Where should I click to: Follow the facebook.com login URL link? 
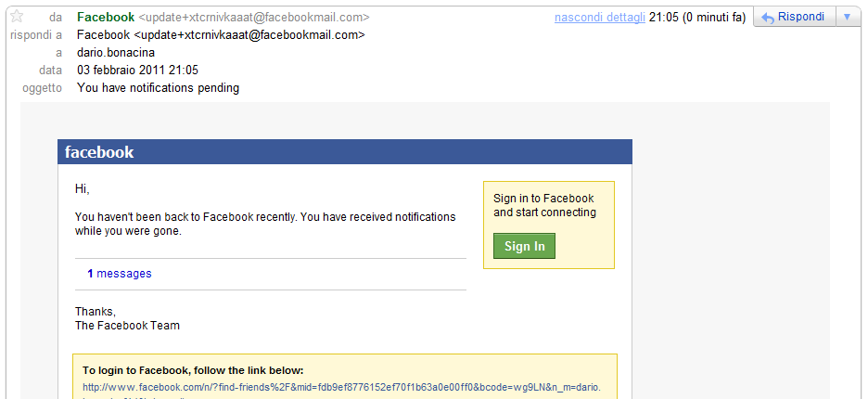[341, 387]
